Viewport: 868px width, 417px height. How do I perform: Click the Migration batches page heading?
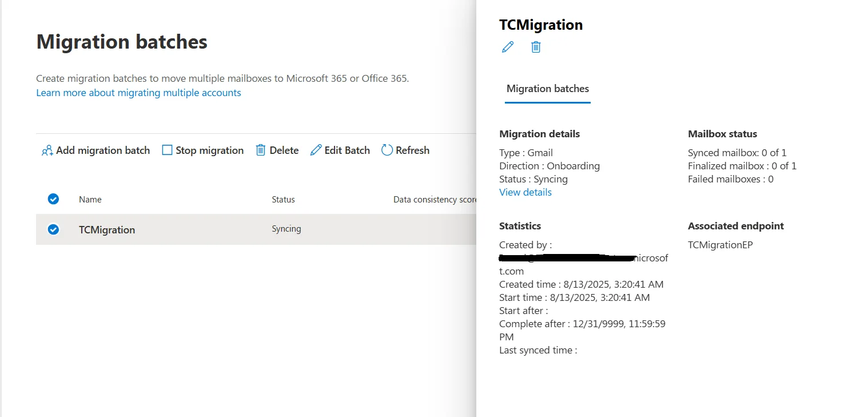pos(122,42)
